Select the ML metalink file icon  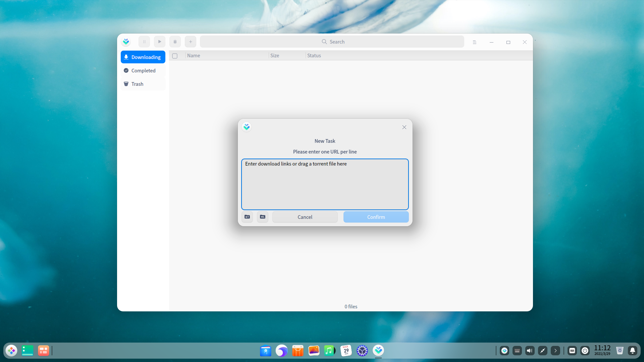click(x=263, y=217)
